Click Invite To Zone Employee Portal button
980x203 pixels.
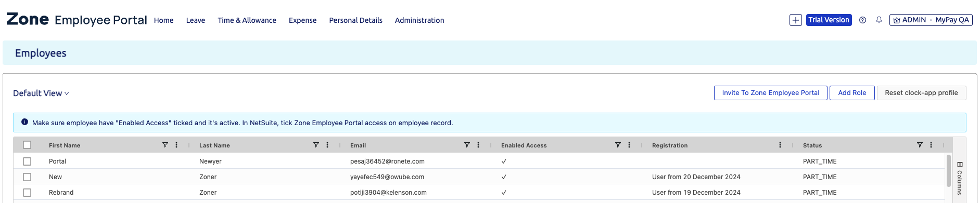770,93
